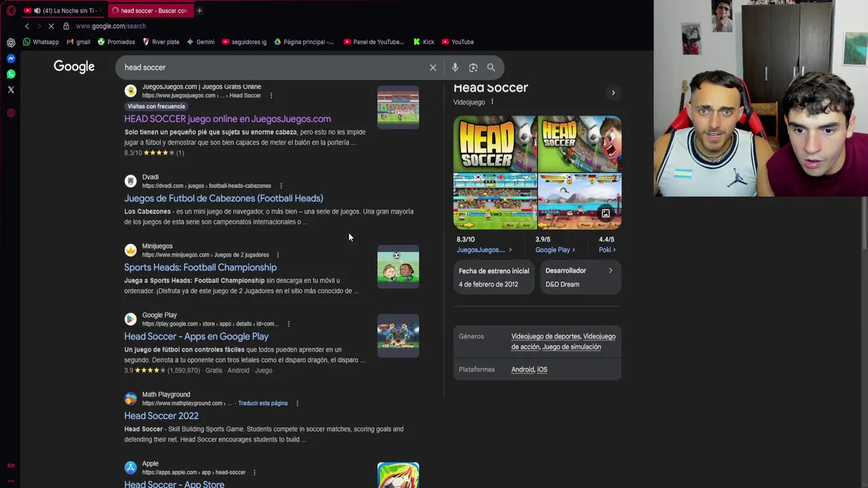
Task: Open YouTube bookmark
Action: [458, 42]
